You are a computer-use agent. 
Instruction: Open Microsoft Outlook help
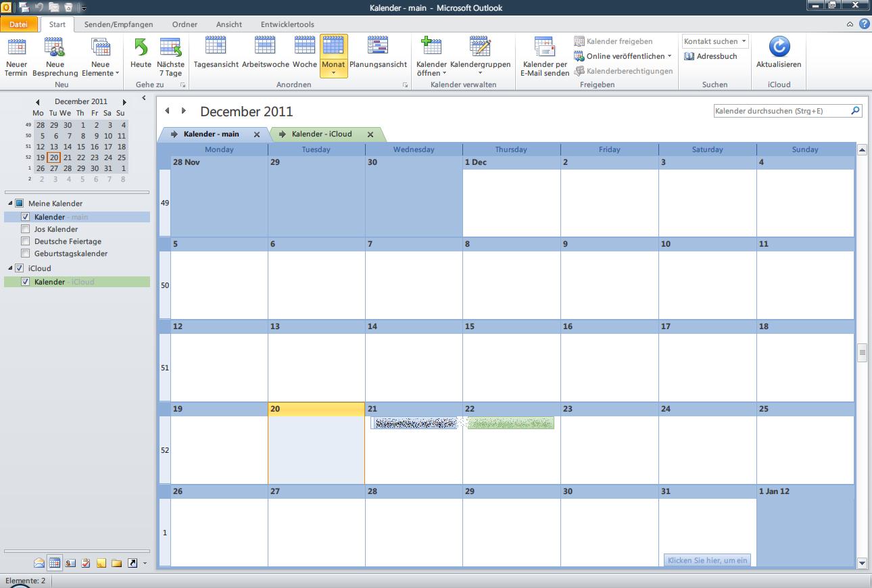864,24
